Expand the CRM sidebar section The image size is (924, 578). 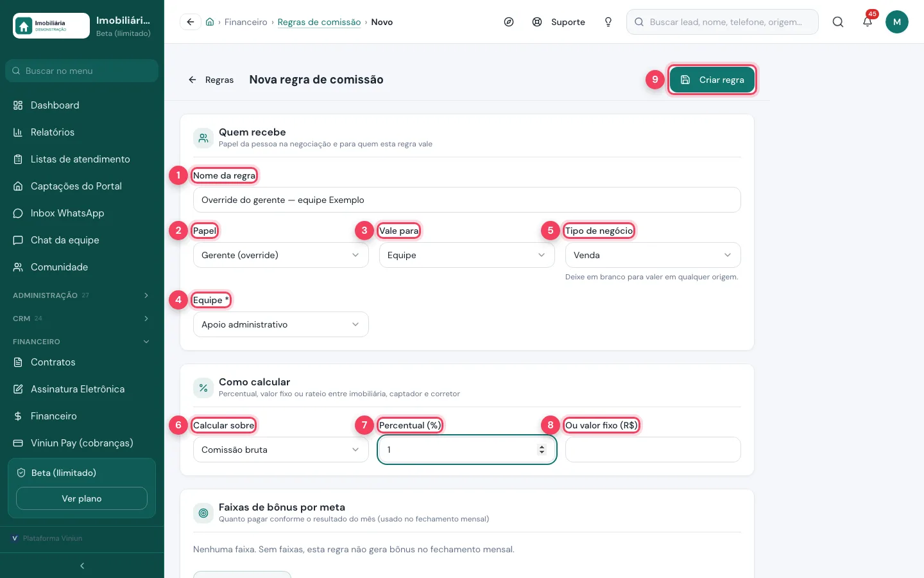point(81,319)
